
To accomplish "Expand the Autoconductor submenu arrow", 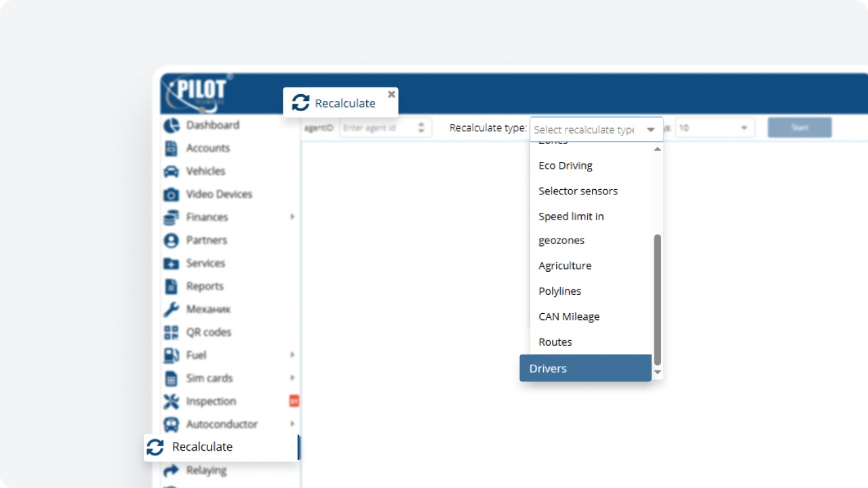I will (x=292, y=424).
